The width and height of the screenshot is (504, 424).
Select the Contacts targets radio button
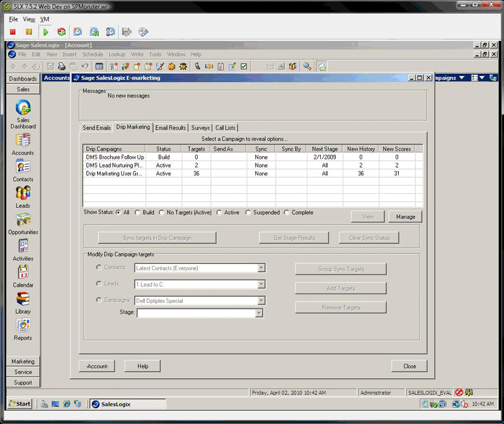[x=99, y=267]
